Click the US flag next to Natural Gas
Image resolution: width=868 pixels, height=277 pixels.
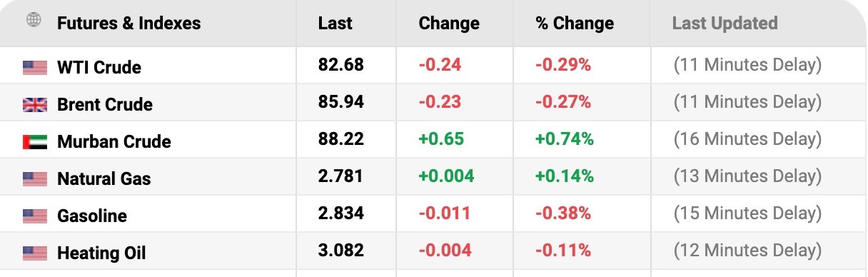click(x=34, y=179)
